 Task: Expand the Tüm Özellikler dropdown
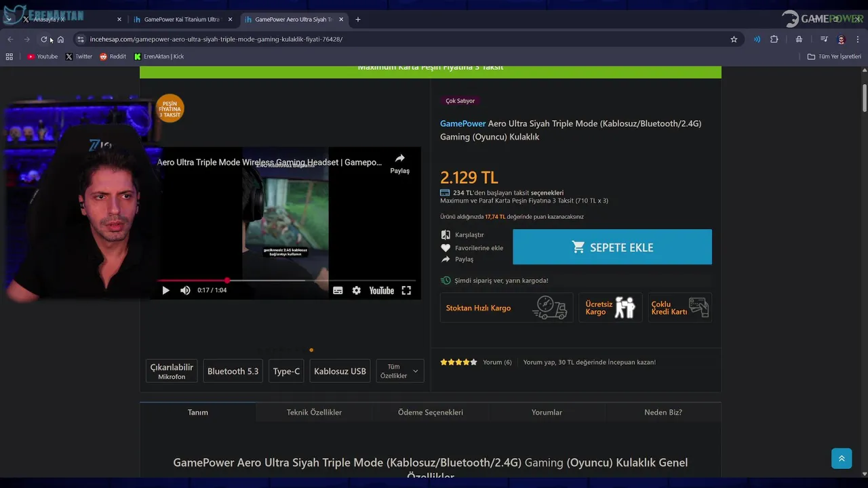tap(400, 371)
